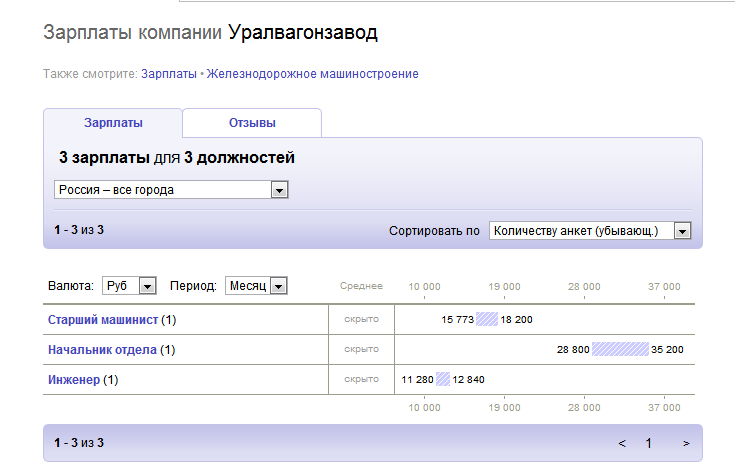Open the Начальник отдела position
This screenshot has width=735, height=469.
point(102,350)
